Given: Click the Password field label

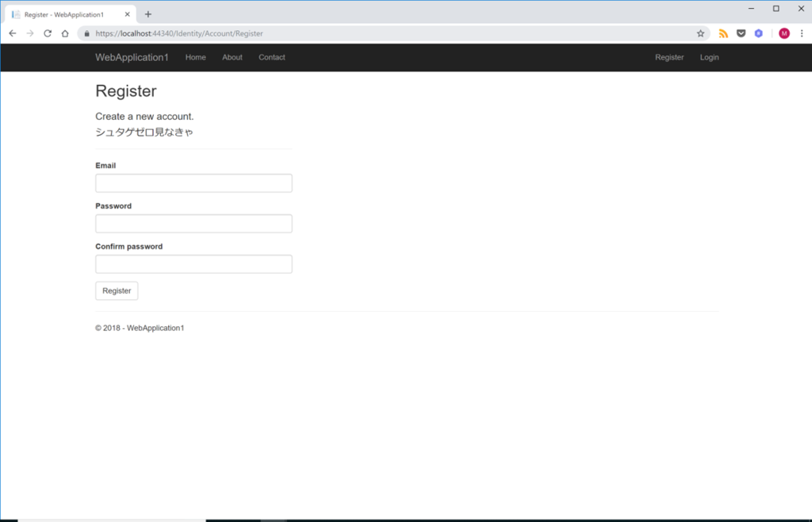Looking at the screenshot, I should (113, 205).
